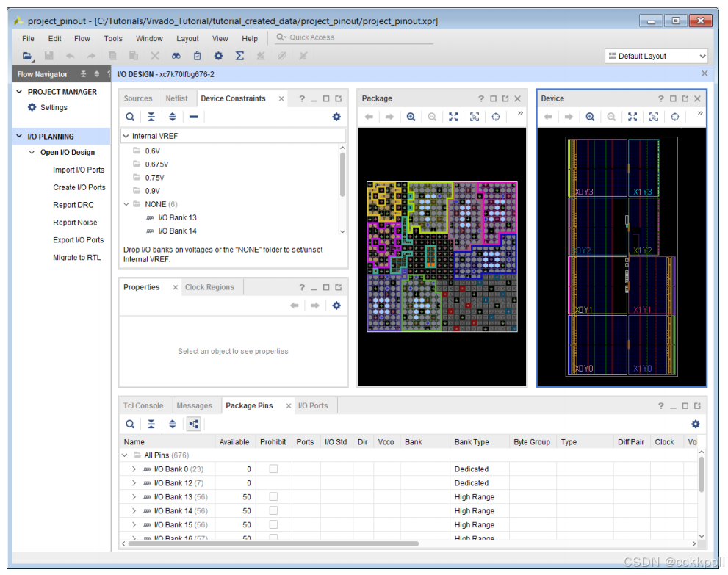Collapse the Internal VREF tree node
The width and height of the screenshot is (728, 575).
click(x=126, y=136)
